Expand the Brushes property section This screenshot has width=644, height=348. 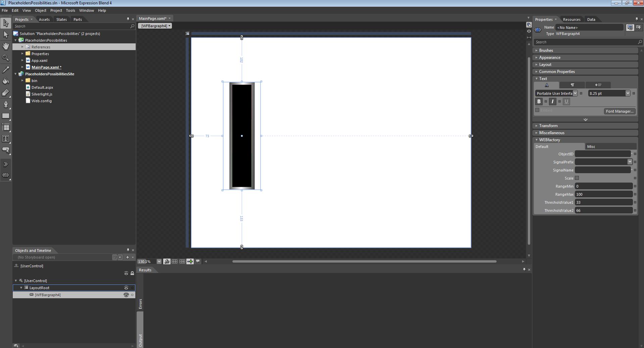pos(546,50)
